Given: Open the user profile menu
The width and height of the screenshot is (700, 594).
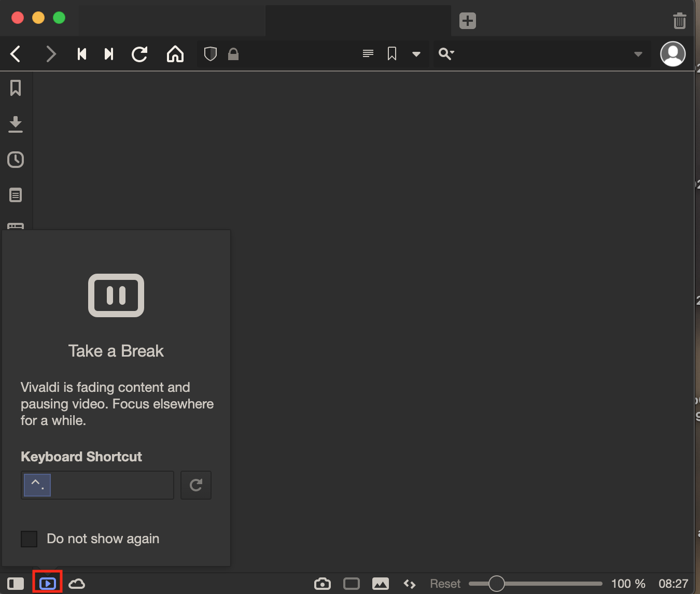Looking at the screenshot, I should point(673,54).
